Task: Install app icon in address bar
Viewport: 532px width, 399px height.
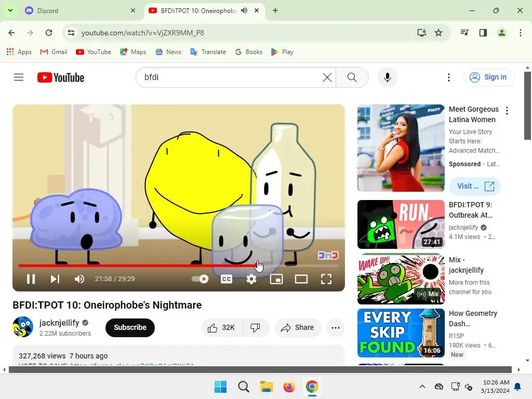Action: tap(422, 33)
